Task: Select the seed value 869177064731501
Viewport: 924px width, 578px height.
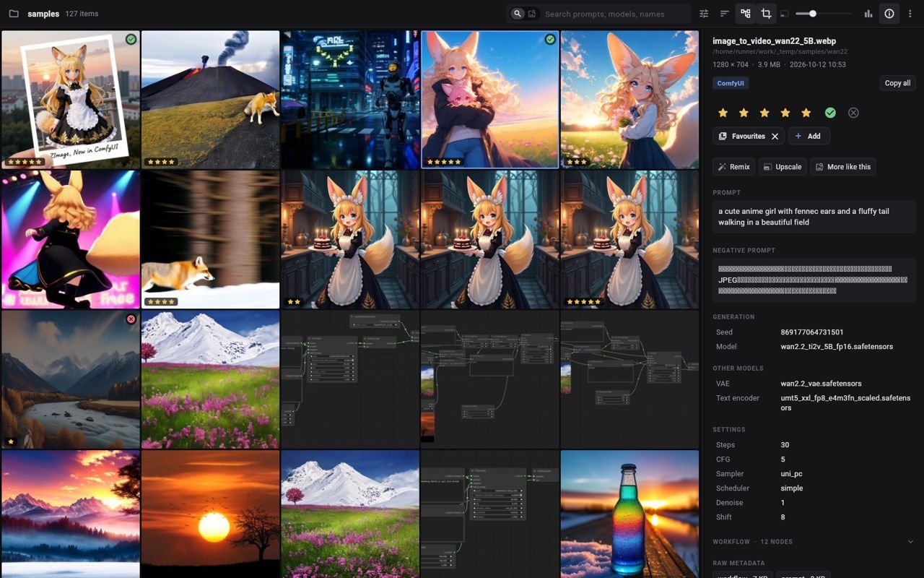Action: [812, 332]
